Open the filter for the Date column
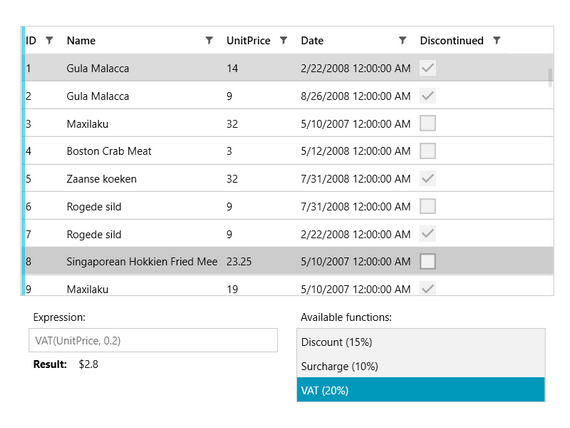Viewport: 570px width, 428px height. [402, 40]
